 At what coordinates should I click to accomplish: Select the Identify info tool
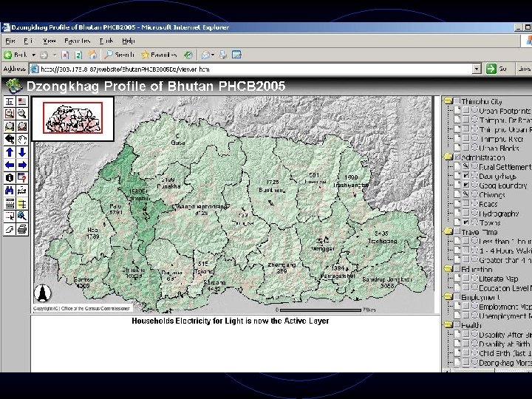click(10, 178)
